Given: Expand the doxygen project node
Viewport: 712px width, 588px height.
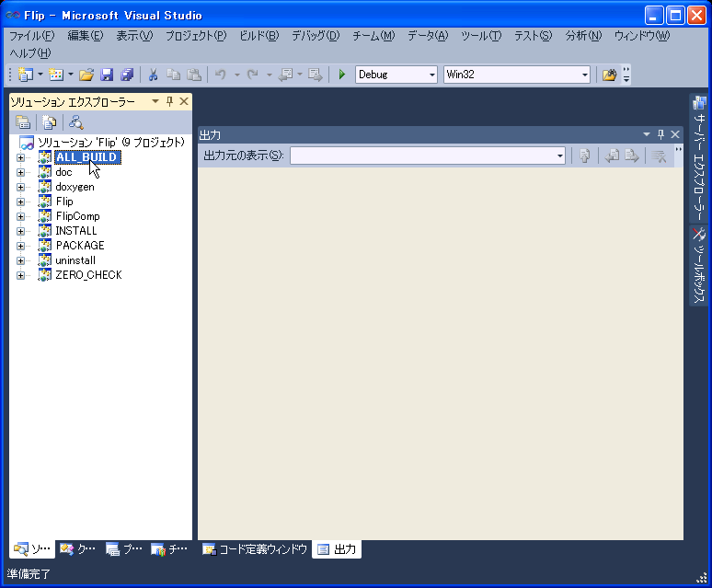Looking at the screenshot, I should click(20, 187).
